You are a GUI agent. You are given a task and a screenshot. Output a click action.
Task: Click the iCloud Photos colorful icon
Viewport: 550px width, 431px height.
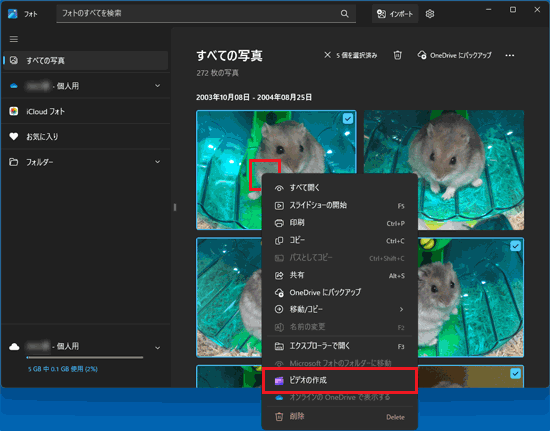[x=14, y=112]
